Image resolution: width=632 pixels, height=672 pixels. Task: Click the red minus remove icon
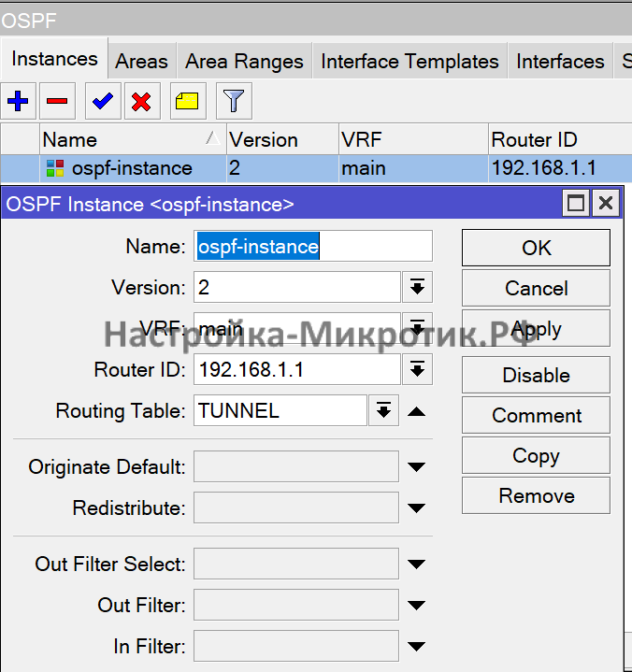click(56, 101)
